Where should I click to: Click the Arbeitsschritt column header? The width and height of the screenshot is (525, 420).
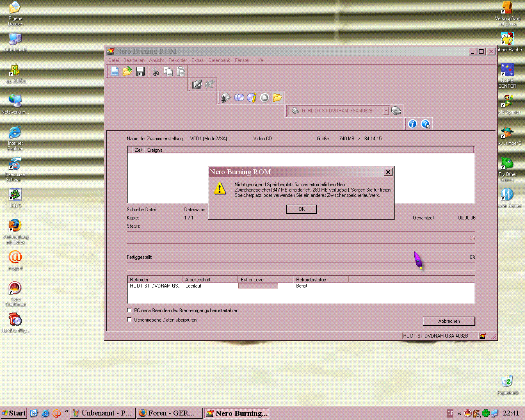210,280
